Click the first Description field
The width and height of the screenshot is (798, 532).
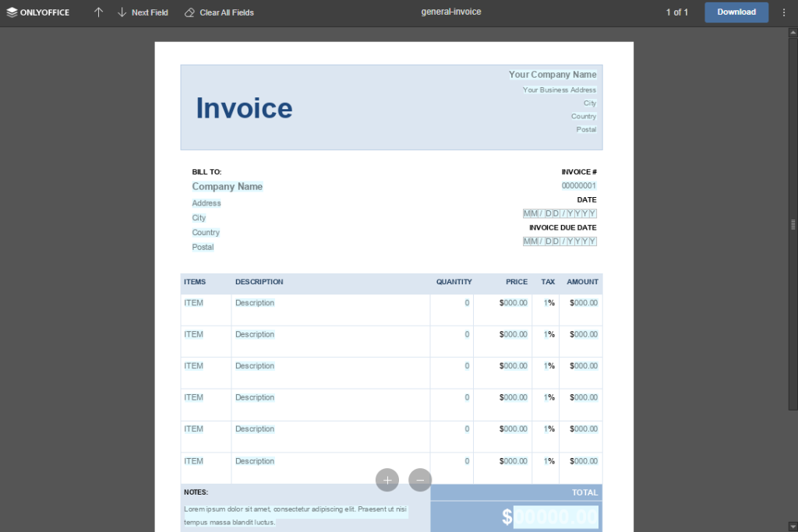click(254, 302)
